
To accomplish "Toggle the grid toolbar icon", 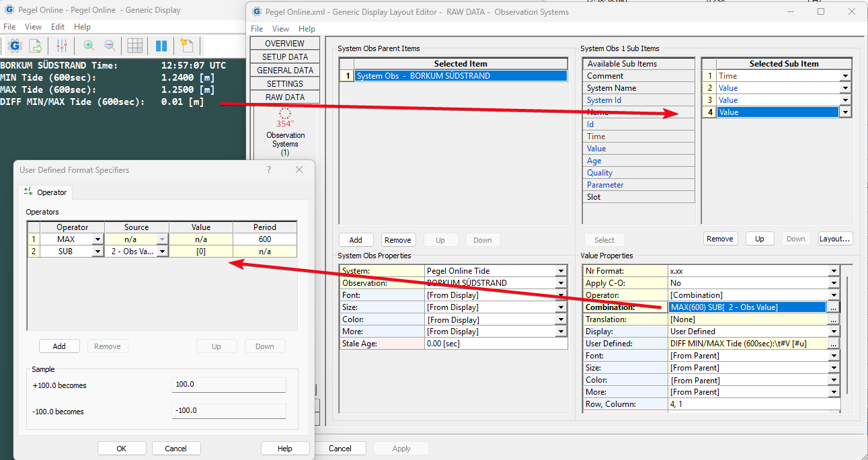I will [x=135, y=46].
